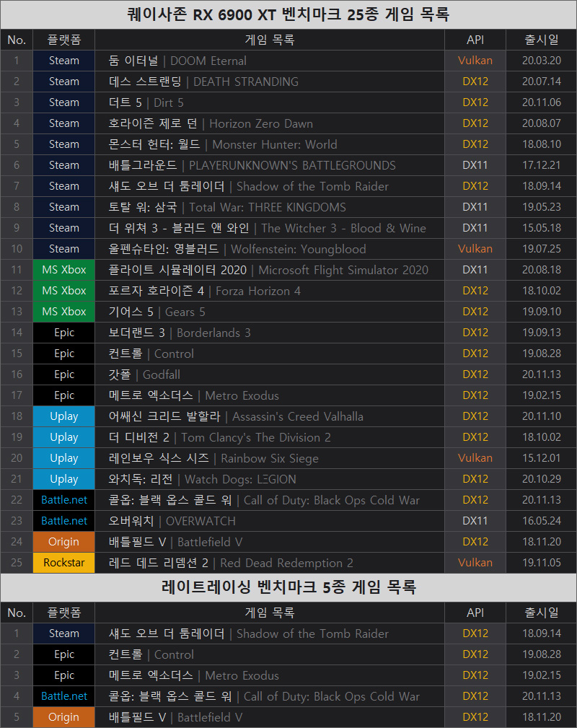Viewport: 577px width, 728px height.
Task: Click DX12 API in Godfall row
Action: pyautogui.click(x=475, y=374)
